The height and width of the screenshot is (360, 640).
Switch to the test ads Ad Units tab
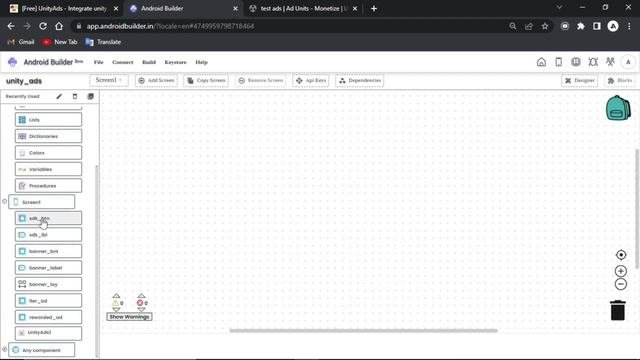302,9
